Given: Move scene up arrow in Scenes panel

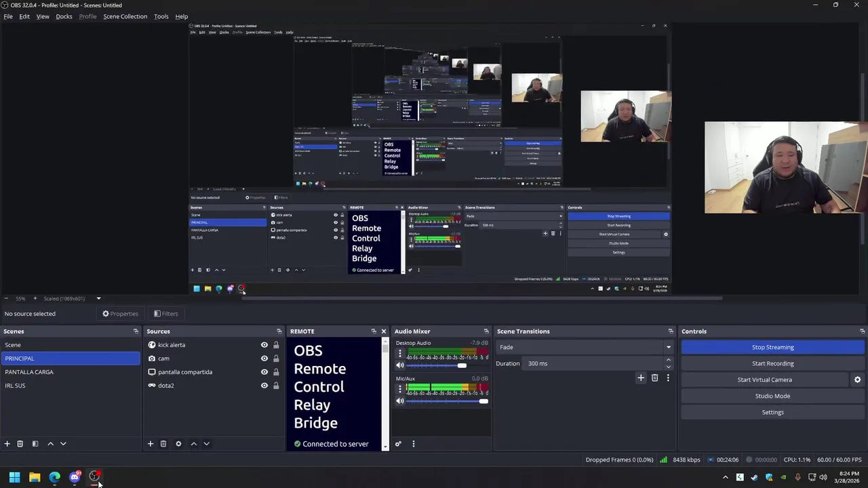Looking at the screenshot, I should [x=50, y=444].
